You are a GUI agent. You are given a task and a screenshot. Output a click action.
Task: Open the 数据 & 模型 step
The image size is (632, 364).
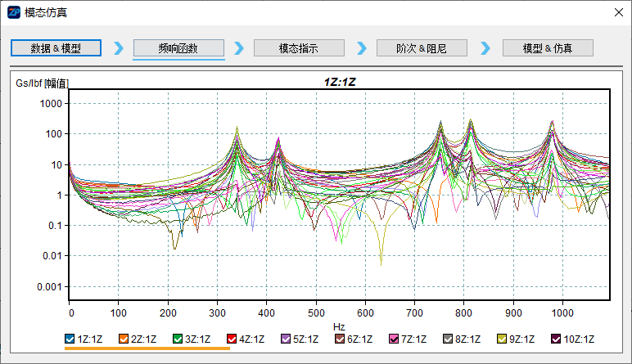click(56, 48)
